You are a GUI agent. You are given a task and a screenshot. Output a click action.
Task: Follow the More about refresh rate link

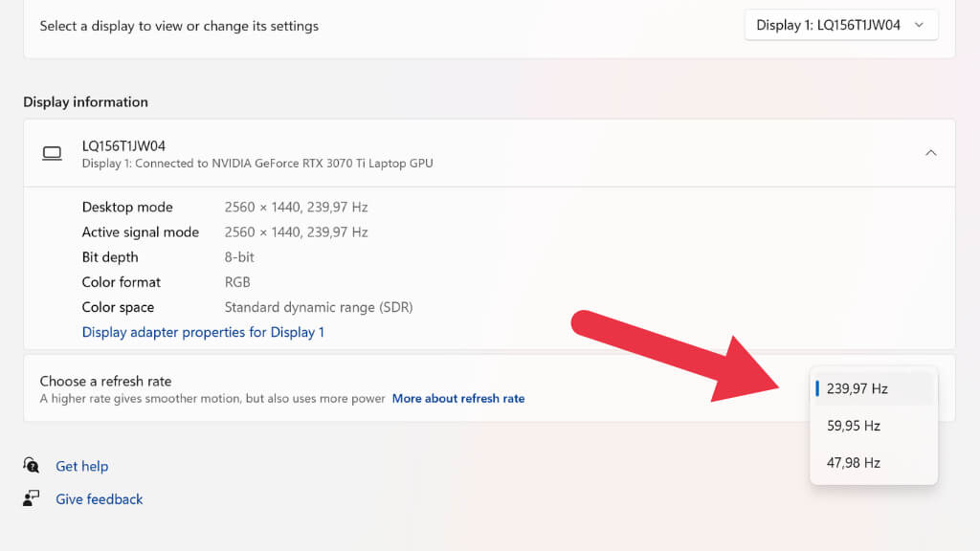[x=458, y=398]
